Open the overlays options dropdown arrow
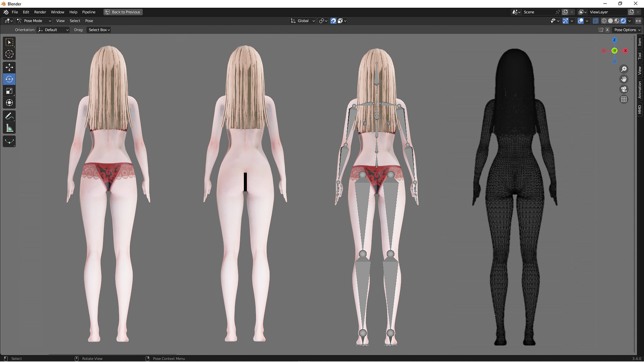Viewport: 644px width, 362px height. click(x=587, y=21)
